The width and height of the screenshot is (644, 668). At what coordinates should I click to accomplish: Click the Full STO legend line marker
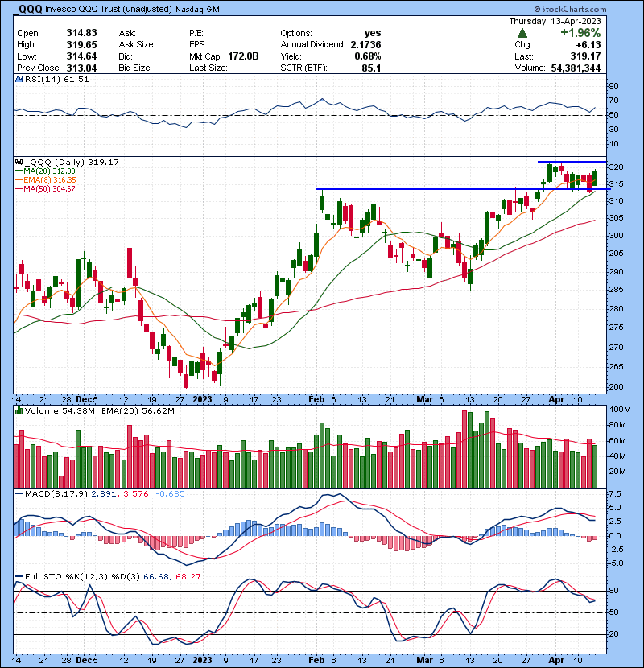pyautogui.click(x=19, y=577)
